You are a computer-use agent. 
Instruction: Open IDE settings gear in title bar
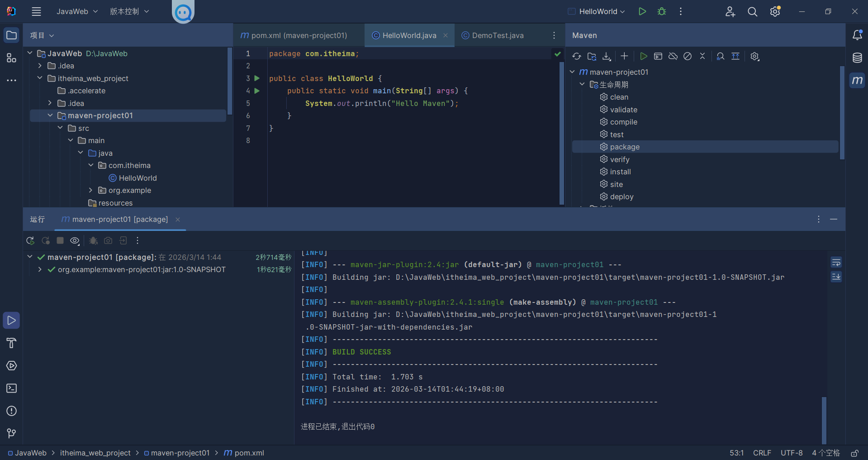pyautogui.click(x=775, y=12)
